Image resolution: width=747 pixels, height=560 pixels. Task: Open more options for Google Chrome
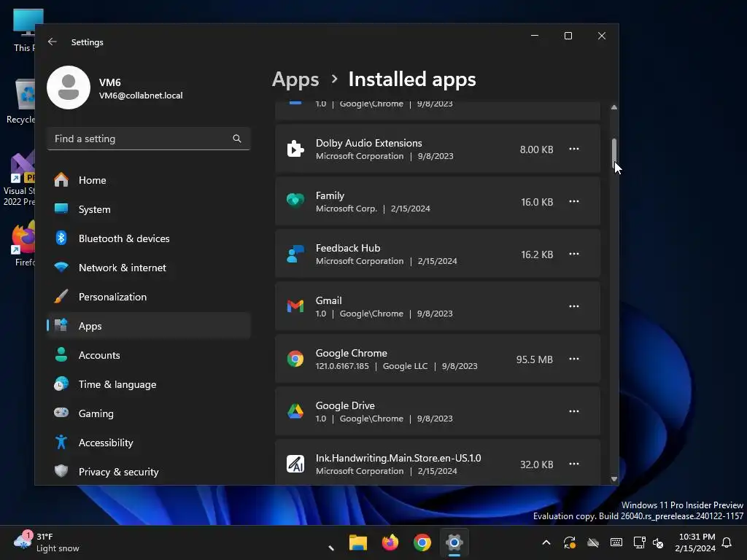(x=573, y=359)
